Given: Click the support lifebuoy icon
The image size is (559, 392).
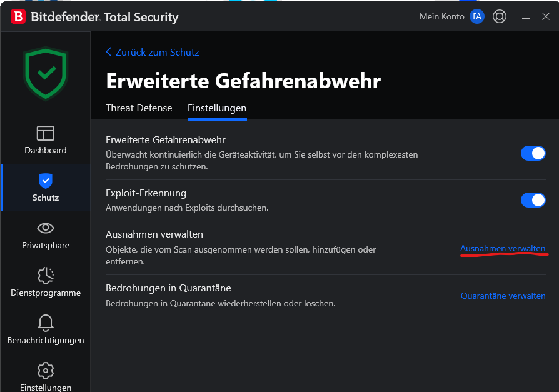Looking at the screenshot, I should pos(500,16).
